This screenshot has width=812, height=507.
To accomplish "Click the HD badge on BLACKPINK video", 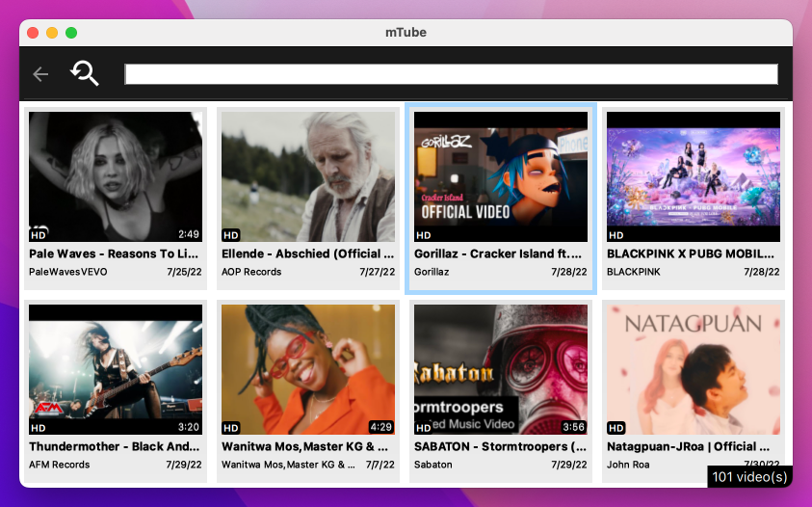I will [x=616, y=235].
